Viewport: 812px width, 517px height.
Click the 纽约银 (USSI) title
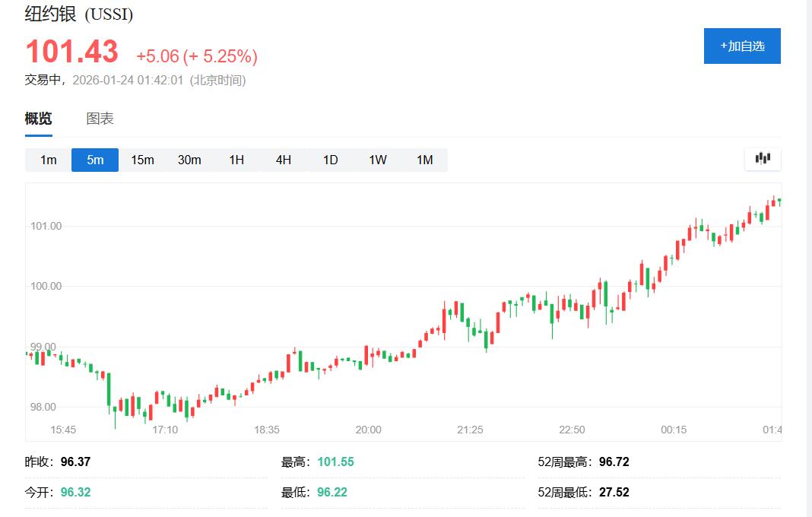tap(79, 14)
